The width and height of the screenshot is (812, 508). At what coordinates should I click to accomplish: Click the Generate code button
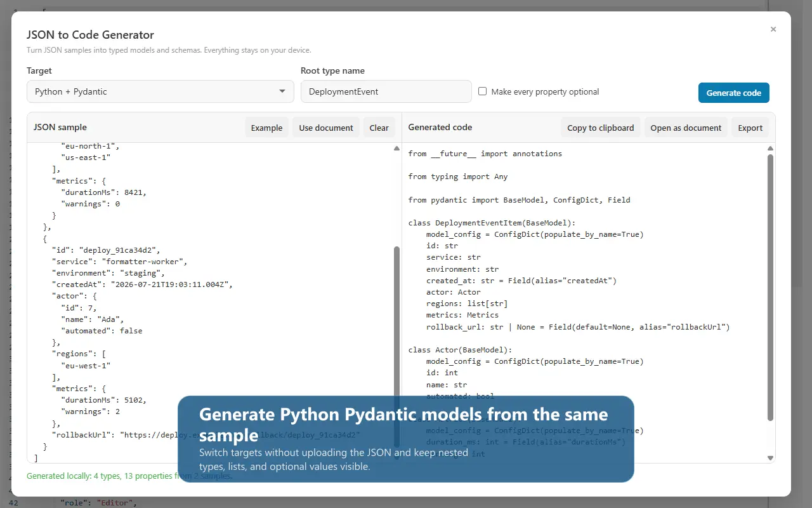(734, 93)
